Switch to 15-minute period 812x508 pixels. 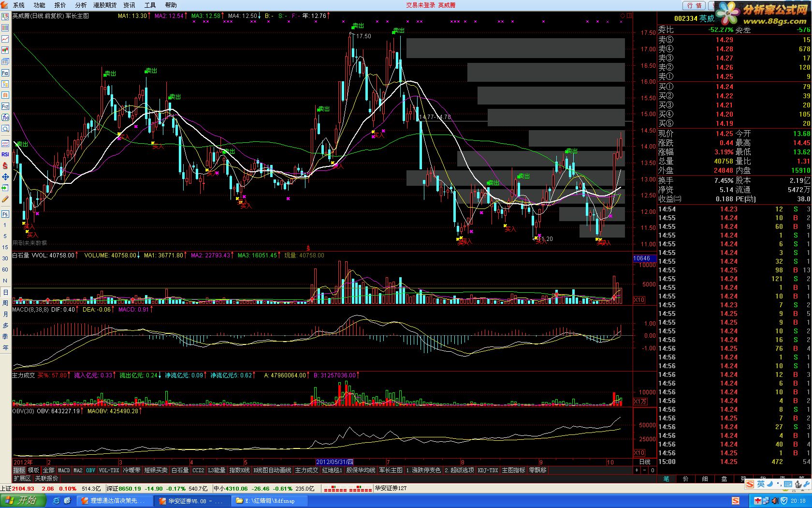(5, 247)
